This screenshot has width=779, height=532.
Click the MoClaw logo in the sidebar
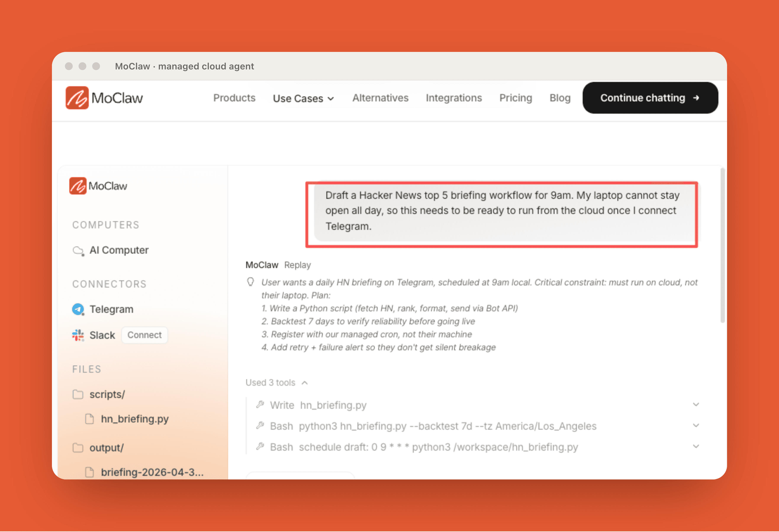point(98,186)
